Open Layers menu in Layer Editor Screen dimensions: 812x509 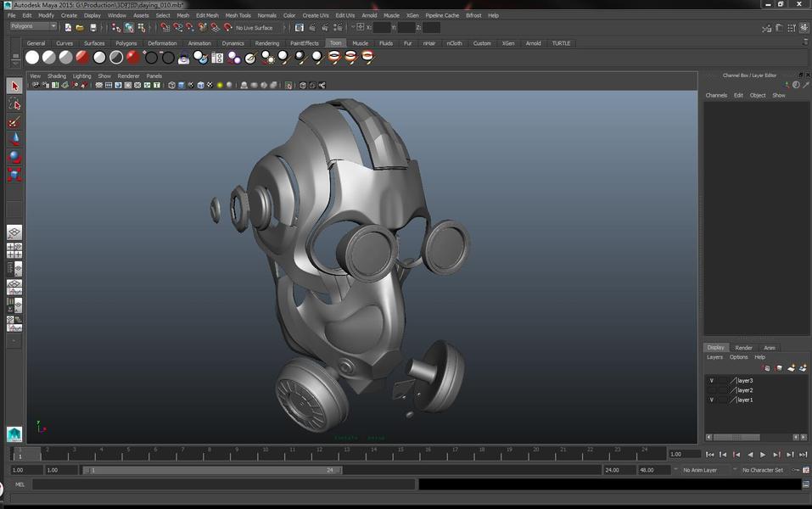[x=714, y=357]
